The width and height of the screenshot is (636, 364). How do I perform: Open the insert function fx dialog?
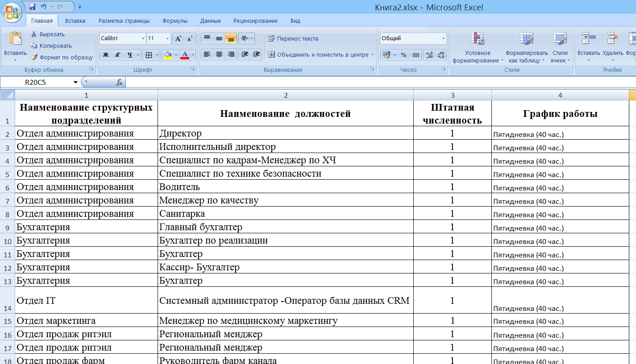(119, 83)
